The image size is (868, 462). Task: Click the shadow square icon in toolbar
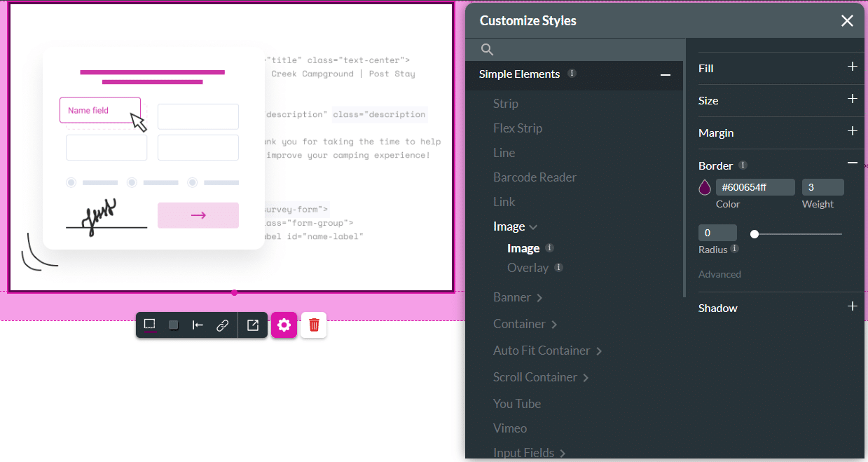(x=174, y=325)
